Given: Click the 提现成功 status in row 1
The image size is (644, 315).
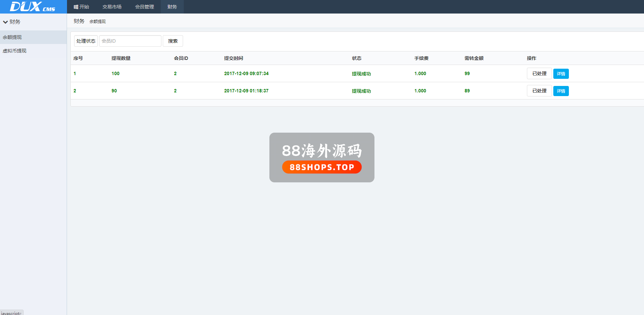Looking at the screenshot, I should 361,74.
